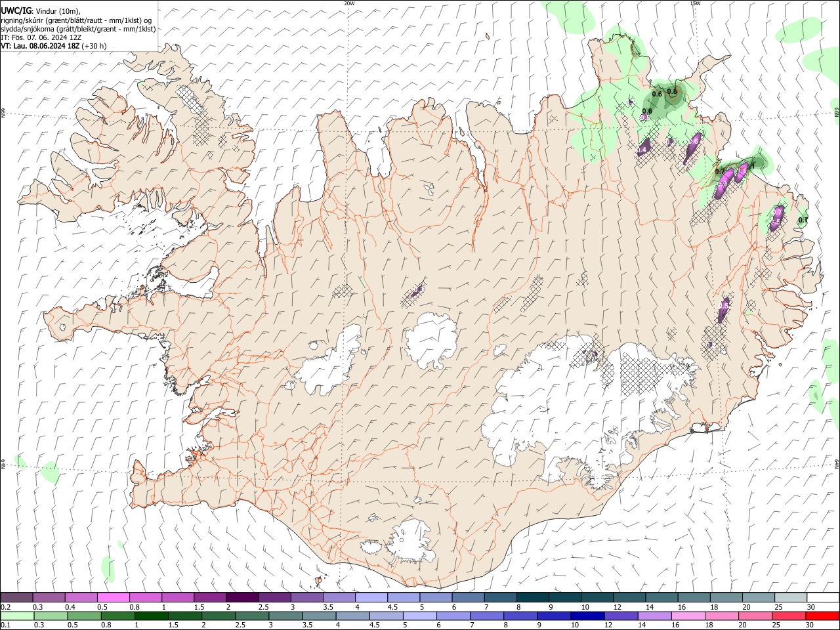Image resolution: width=840 pixels, height=630 pixels.
Task: Pick the pale green lower swatch at 0.1
Action: pos(17,616)
